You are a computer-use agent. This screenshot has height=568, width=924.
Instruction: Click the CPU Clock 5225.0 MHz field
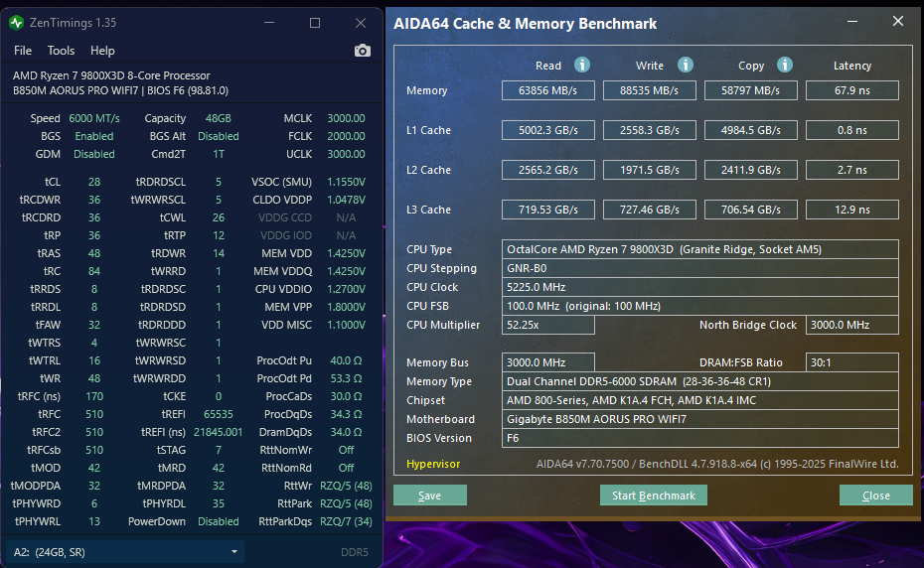pos(700,287)
